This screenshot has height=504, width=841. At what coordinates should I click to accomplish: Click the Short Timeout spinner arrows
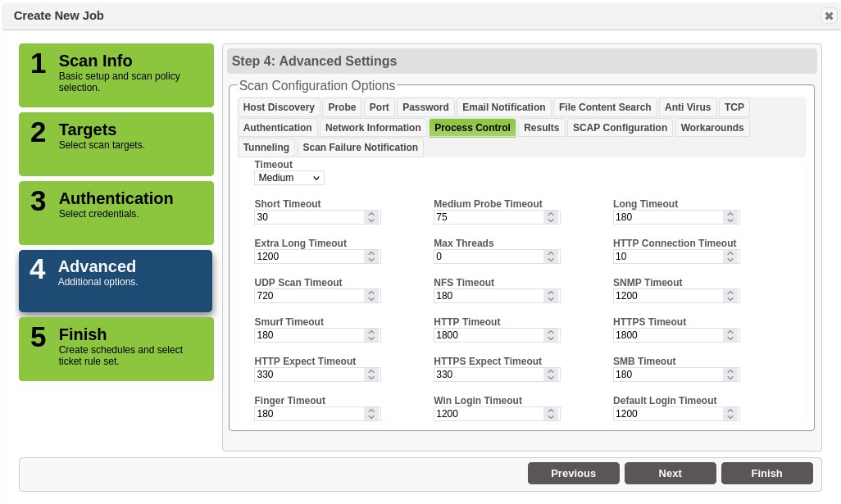pos(371,217)
